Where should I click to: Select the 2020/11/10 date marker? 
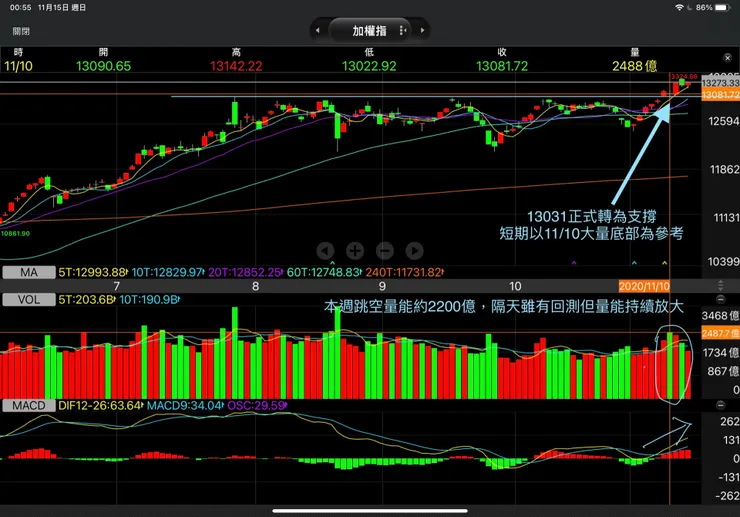pyautogui.click(x=644, y=286)
